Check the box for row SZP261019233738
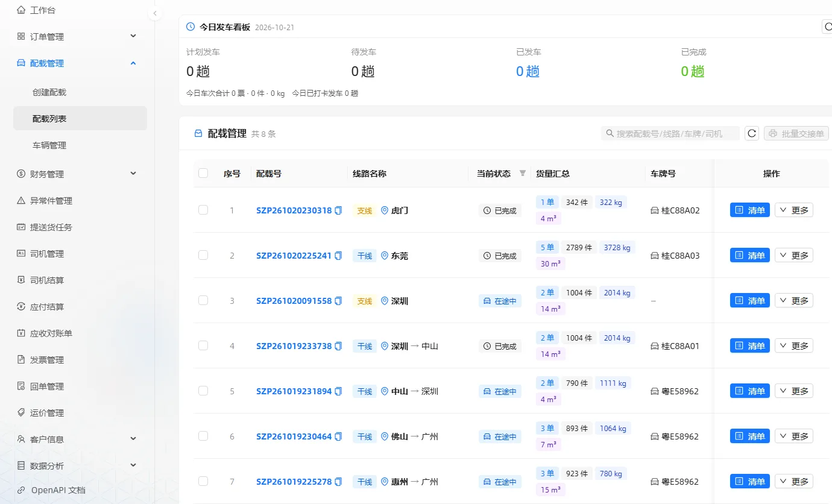Screen dimensions: 832x504 click(203, 345)
